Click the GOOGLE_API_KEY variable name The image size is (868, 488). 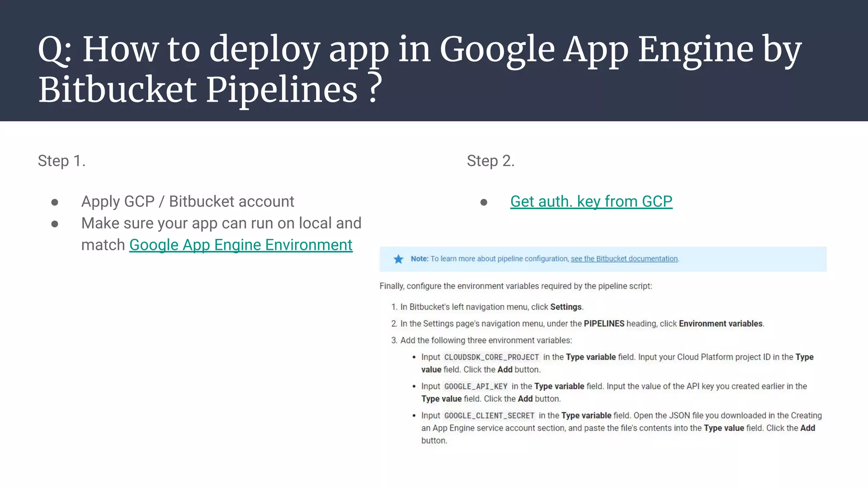(x=476, y=386)
